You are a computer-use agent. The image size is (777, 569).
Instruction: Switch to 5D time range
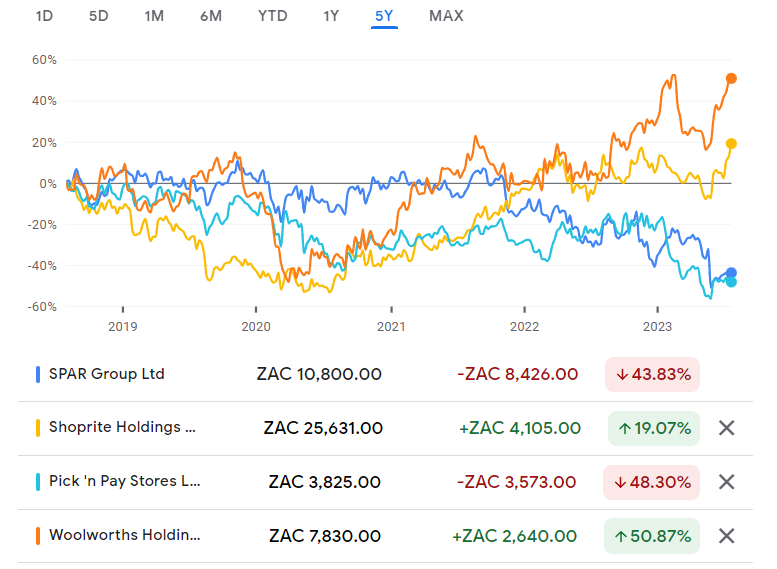point(98,16)
